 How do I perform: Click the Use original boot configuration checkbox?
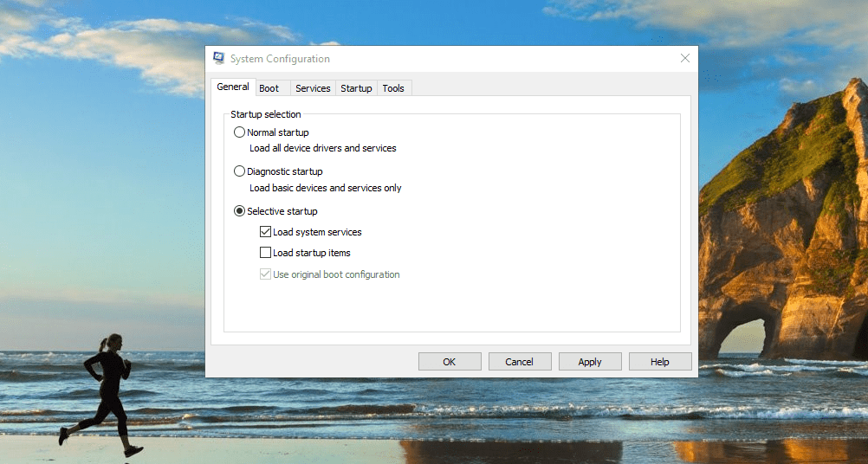point(266,274)
